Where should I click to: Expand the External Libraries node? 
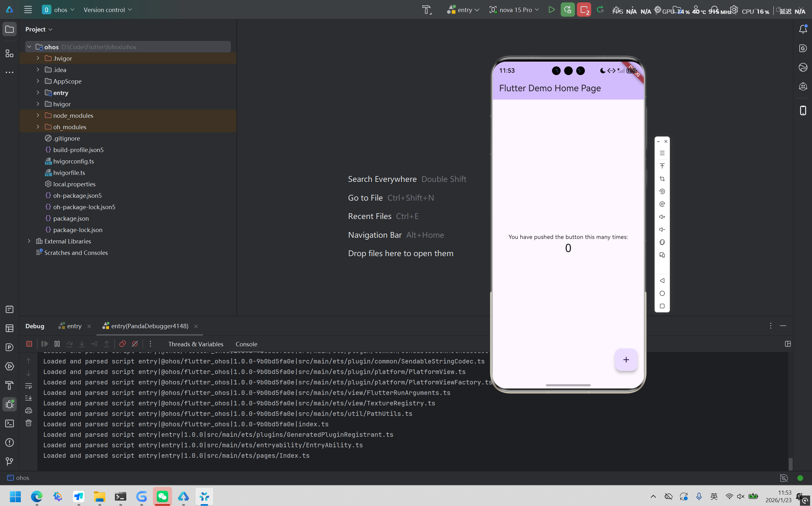click(x=29, y=241)
